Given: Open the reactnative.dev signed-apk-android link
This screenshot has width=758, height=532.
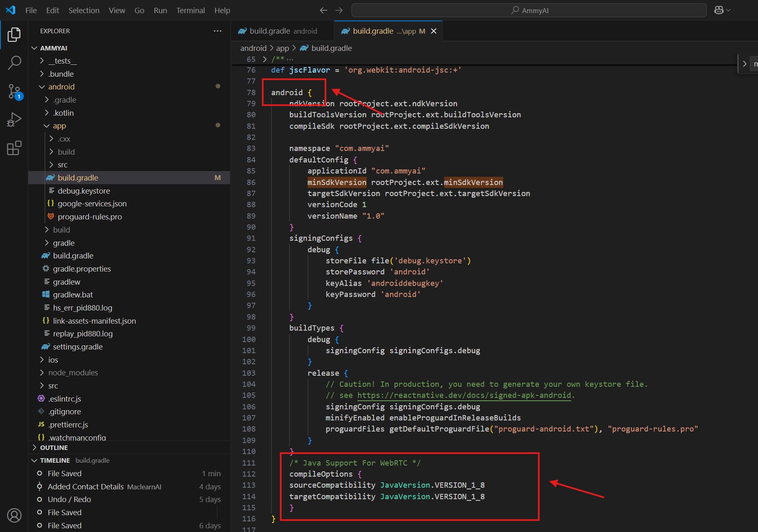Looking at the screenshot, I should [x=463, y=395].
